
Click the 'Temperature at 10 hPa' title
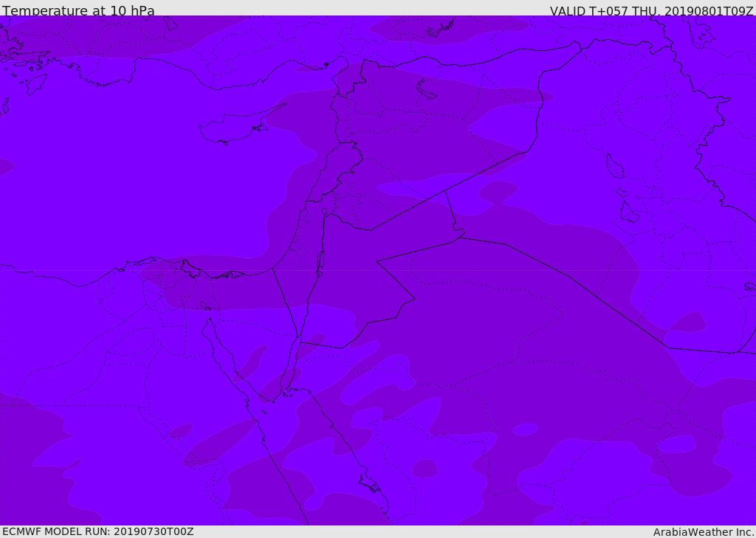(x=78, y=10)
